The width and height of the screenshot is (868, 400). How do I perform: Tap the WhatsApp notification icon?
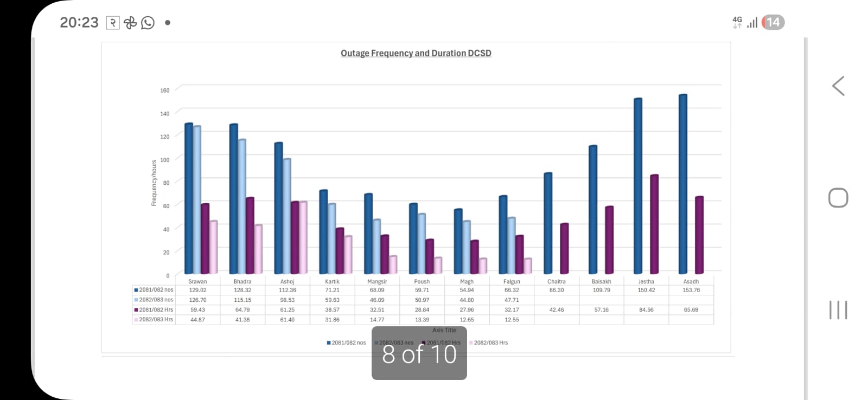148,23
